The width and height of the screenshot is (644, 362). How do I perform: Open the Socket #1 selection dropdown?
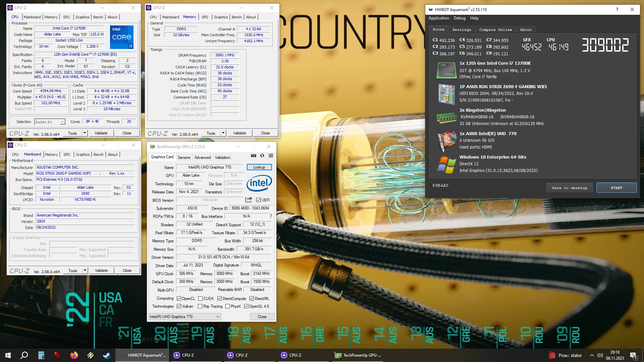50,122
